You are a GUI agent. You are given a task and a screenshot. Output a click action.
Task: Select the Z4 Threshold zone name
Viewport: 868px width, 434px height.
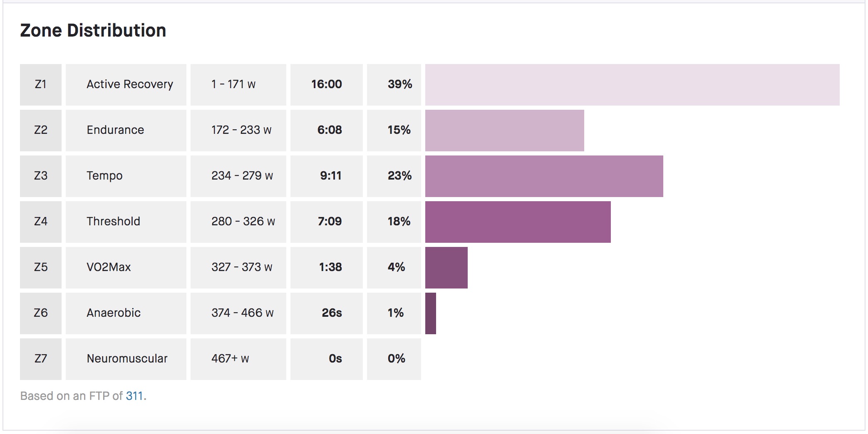coord(113,221)
